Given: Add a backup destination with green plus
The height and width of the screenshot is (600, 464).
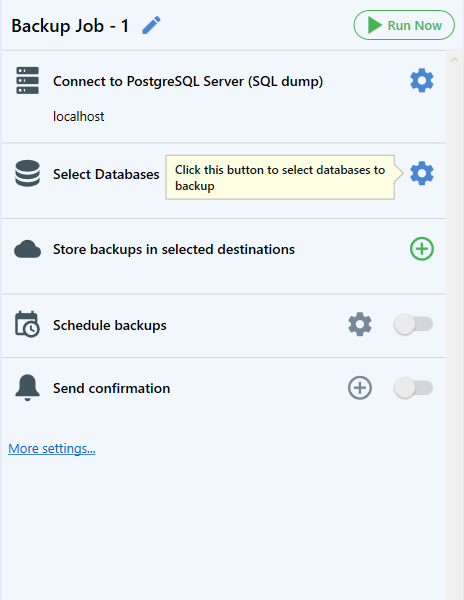Looking at the screenshot, I should click(422, 249).
